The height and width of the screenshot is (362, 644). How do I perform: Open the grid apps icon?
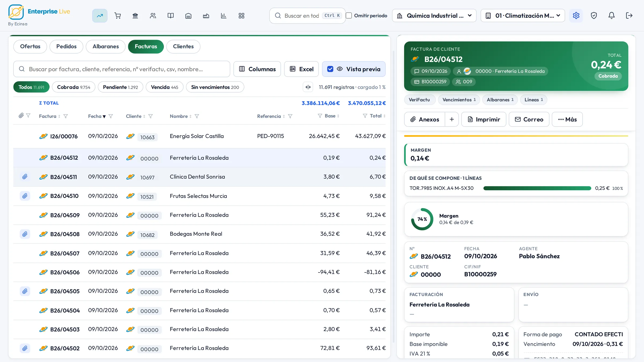click(241, 16)
